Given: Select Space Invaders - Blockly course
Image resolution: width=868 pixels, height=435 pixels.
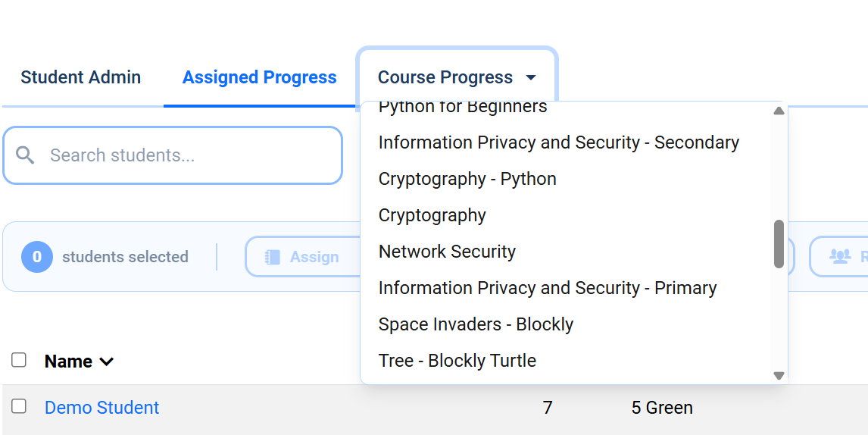Looking at the screenshot, I should coord(476,324).
